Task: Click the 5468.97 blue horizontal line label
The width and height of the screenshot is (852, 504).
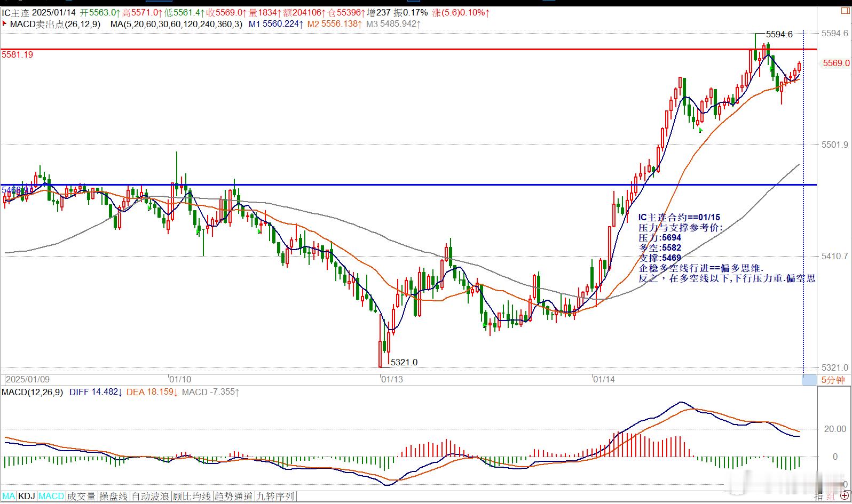Action: 18,190
